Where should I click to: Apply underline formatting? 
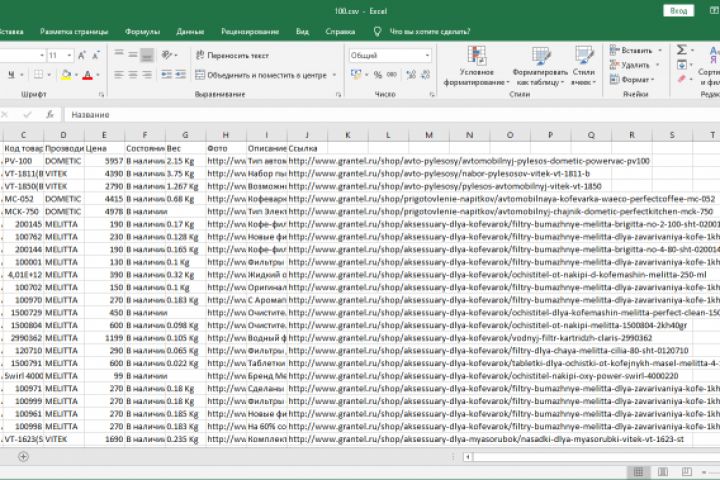[11, 74]
